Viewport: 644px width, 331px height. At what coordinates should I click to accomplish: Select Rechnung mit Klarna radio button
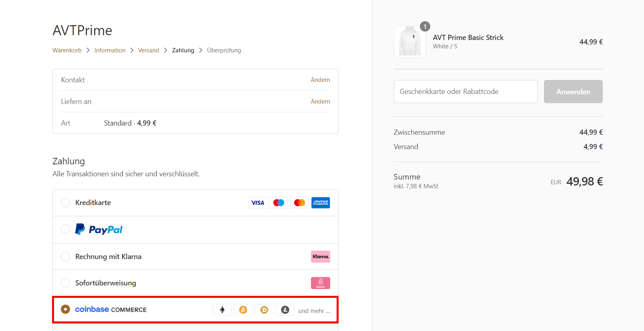click(x=65, y=256)
